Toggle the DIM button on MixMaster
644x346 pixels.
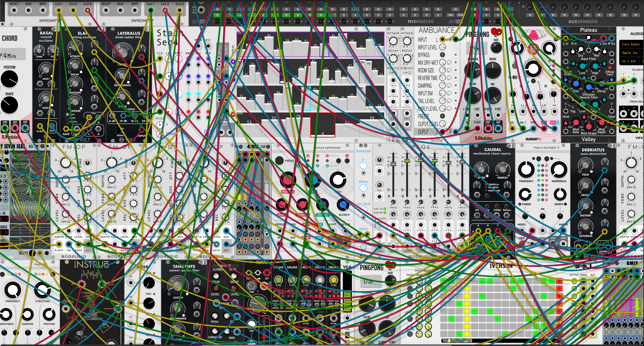(450, 15)
